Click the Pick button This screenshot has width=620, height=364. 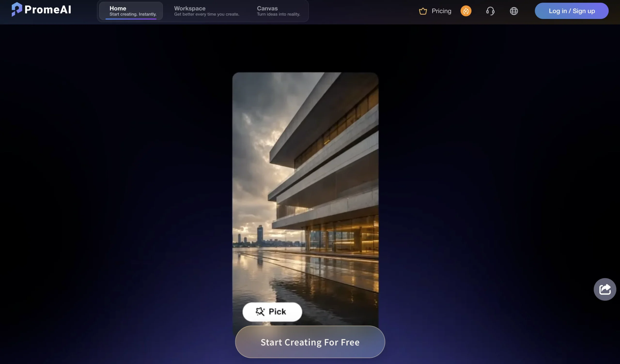point(272,312)
